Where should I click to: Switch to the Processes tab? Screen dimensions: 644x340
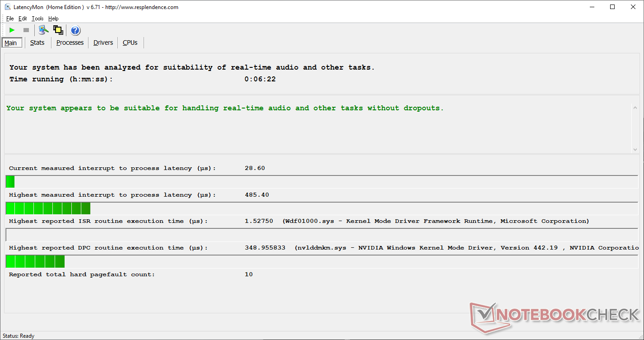tap(70, 42)
